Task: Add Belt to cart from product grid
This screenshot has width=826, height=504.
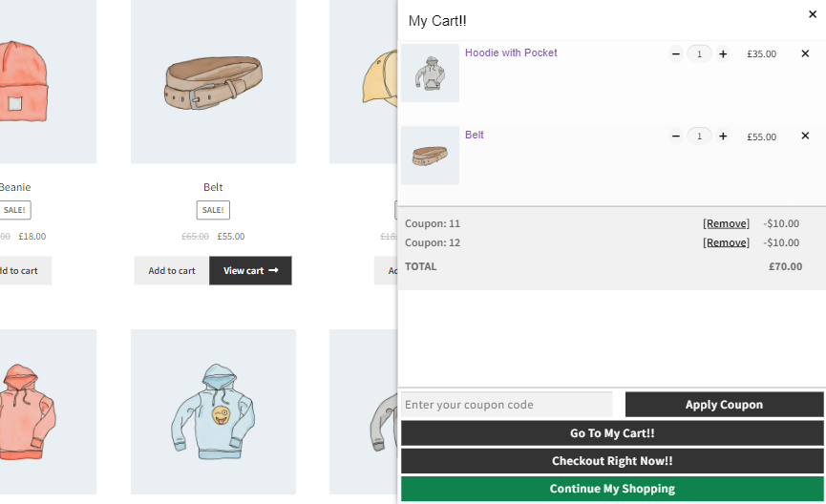Action: tap(172, 271)
